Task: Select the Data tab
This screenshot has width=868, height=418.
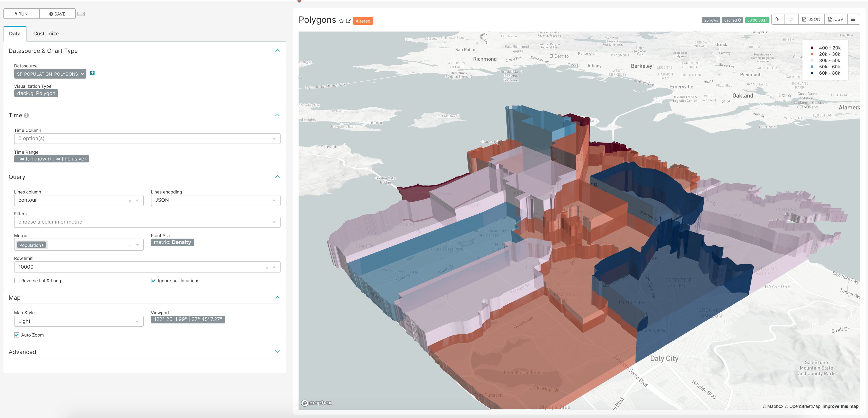Action: click(15, 34)
